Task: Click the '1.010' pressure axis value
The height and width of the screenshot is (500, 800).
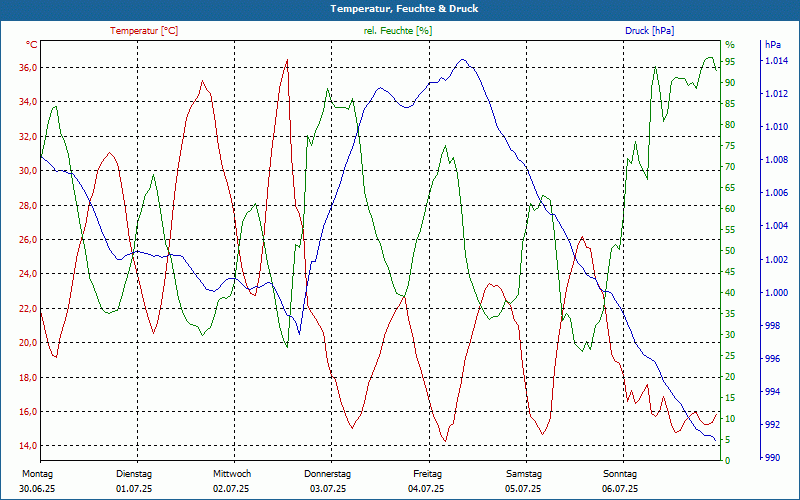Action: click(x=778, y=127)
